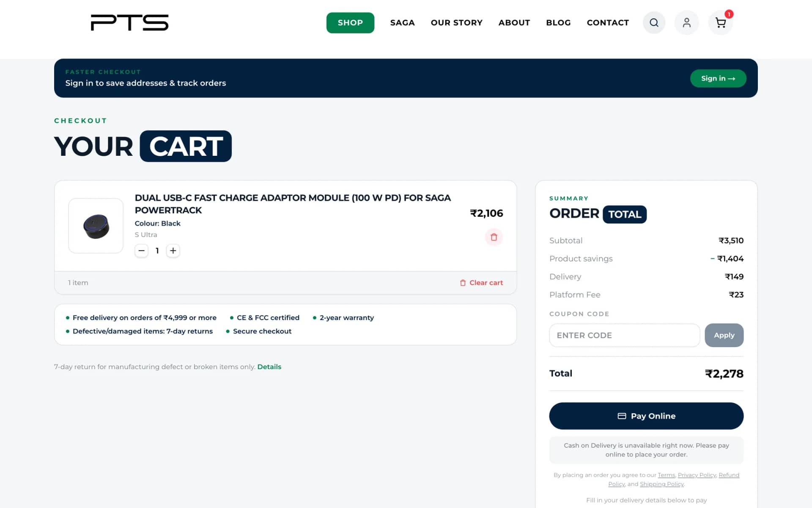Screen dimensions: 812x508
Task: Open the shopping cart icon
Action: tap(720, 22)
